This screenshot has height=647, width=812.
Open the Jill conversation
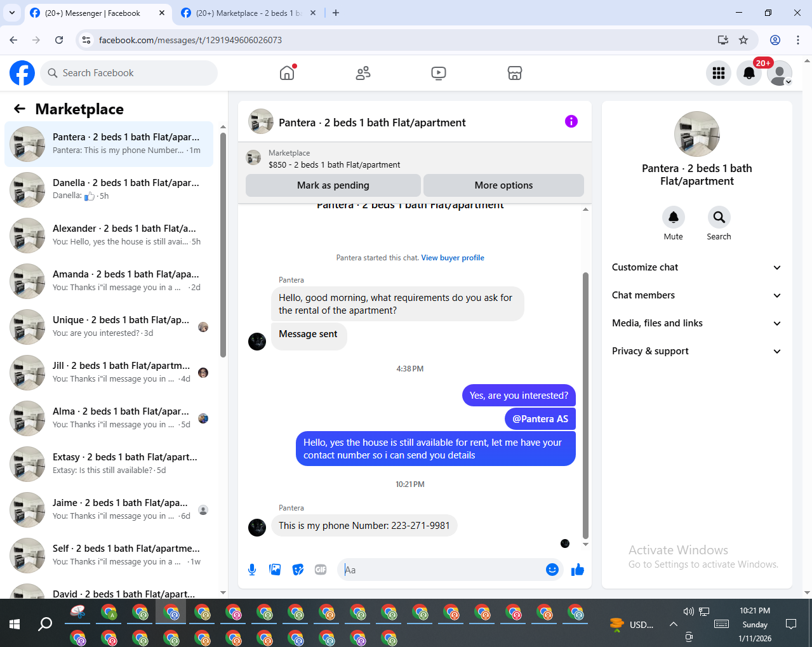(109, 373)
